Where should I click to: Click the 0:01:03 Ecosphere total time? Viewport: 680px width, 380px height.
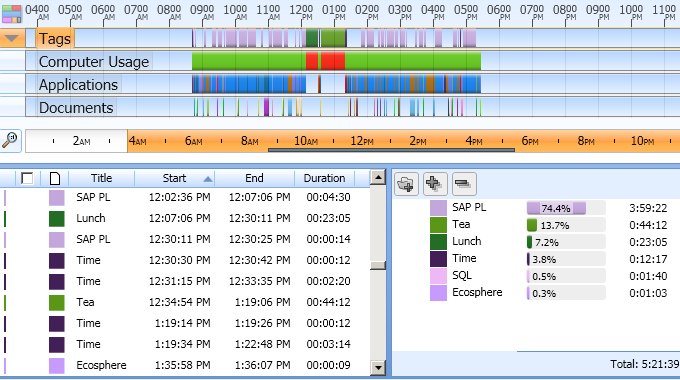pyautogui.click(x=648, y=293)
